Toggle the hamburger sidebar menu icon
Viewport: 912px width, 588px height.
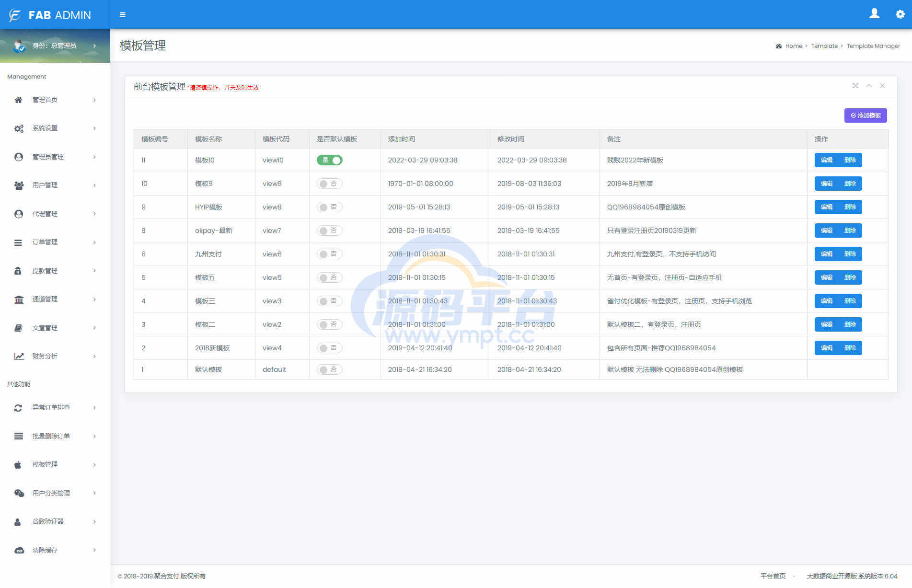123,15
